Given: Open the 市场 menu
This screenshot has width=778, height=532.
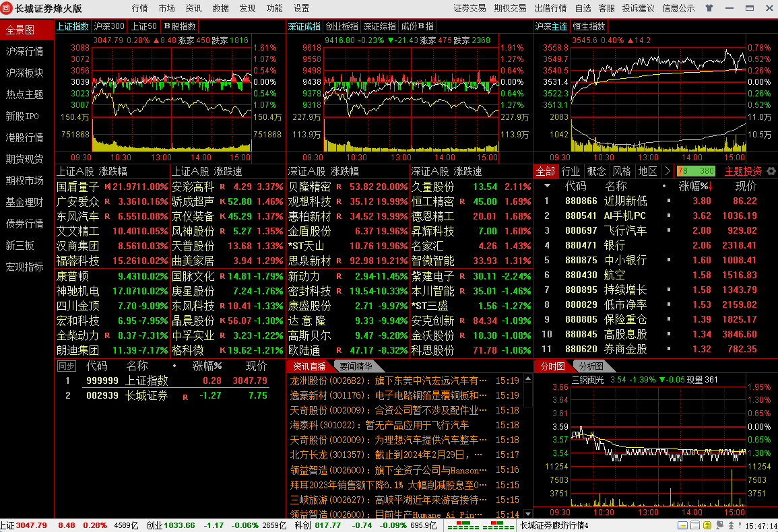Looking at the screenshot, I should coord(167,9).
